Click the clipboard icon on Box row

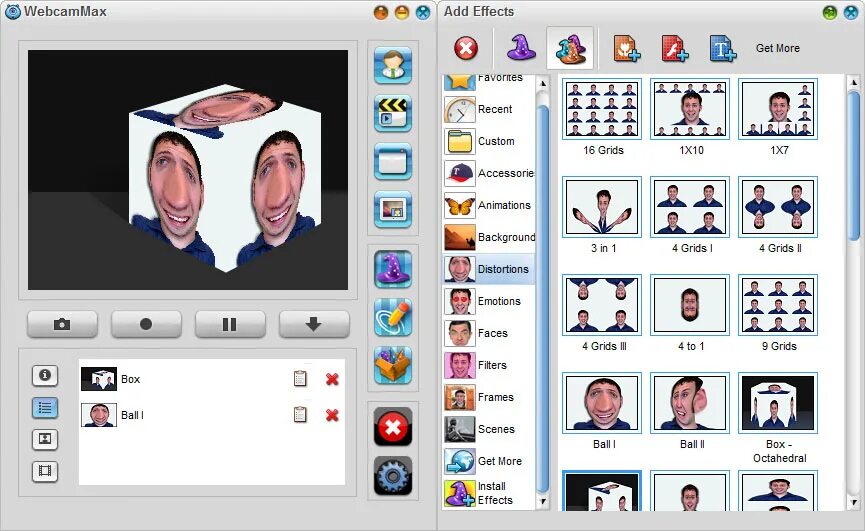300,379
